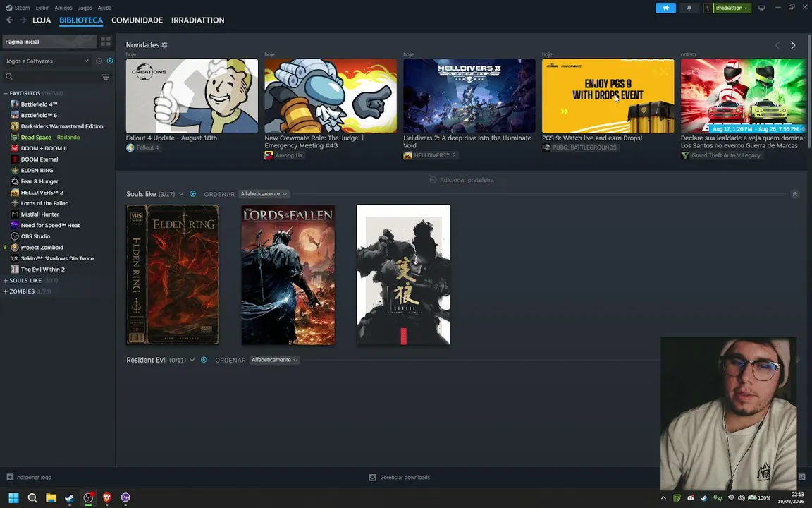Select Battlefield 4 in favorites list
This screenshot has width=812, height=508.
tap(39, 104)
